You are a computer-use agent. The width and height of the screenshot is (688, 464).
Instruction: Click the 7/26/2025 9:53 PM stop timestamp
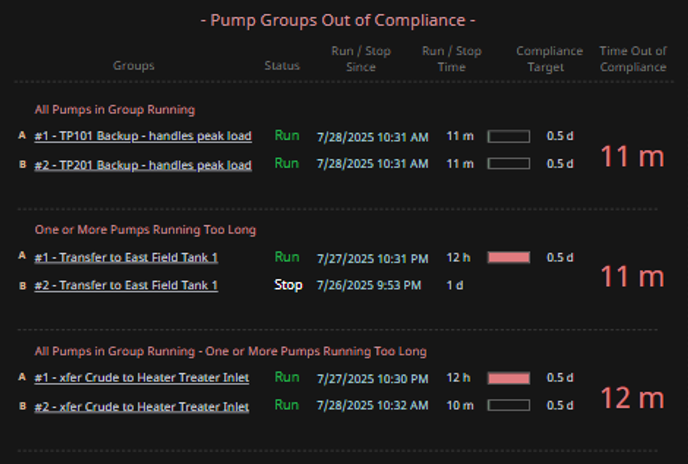tap(369, 286)
